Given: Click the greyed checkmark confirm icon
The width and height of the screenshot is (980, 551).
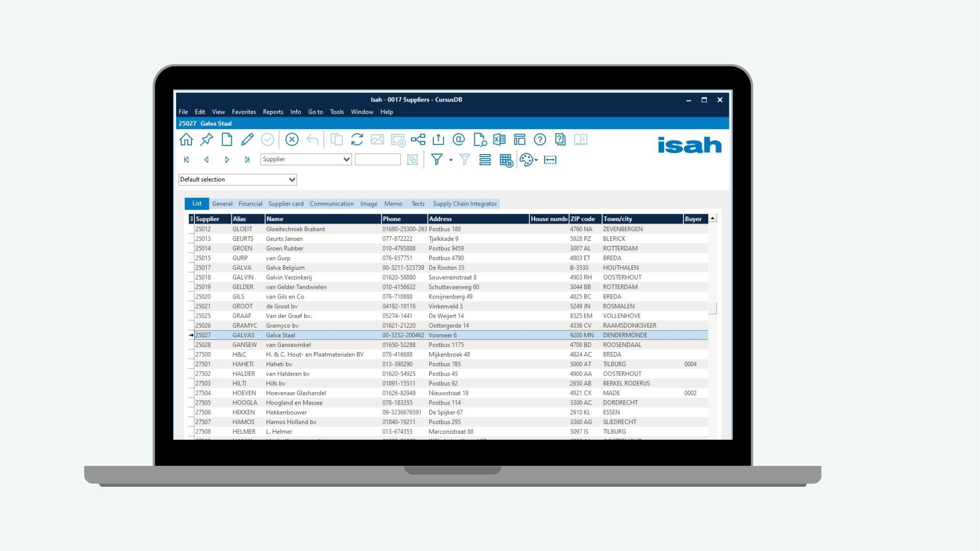Looking at the screenshot, I should [x=267, y=139].
